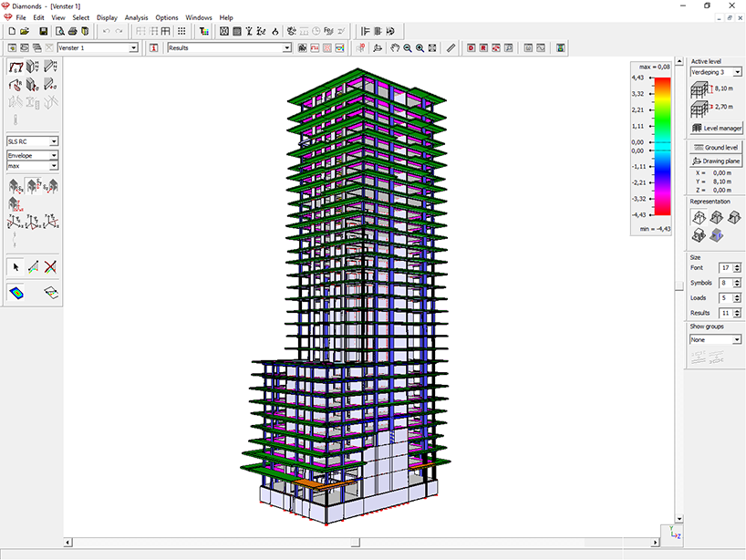This screenshot has height=560, width=746.
Task: Activate the pan hand tool
Action: [394, 47]
